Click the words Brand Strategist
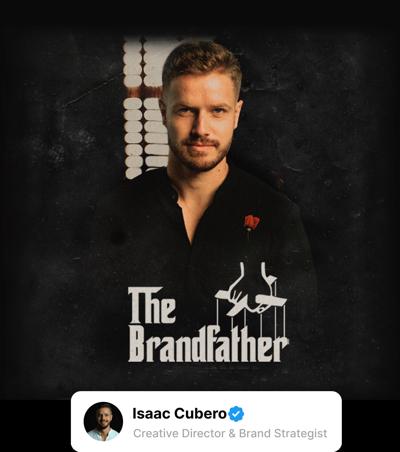The height and width of the screenshot is (452, 400). [283, 433]
